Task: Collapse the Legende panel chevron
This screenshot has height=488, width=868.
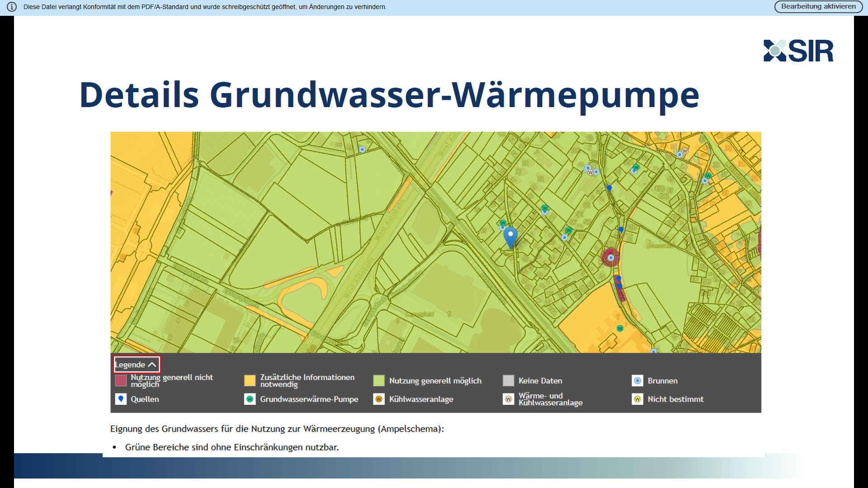Action: coord(152,365)
